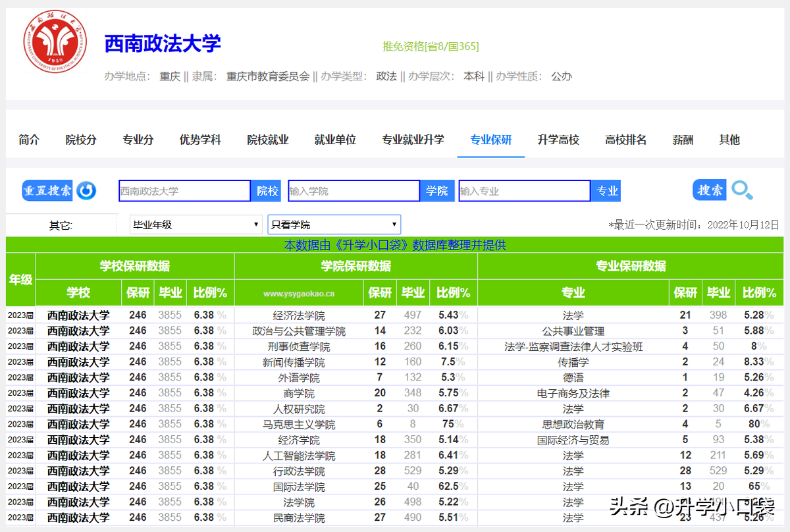790x532 pixels.
Task: Select the 专业保研 tab
Action: tap(491, 140)
